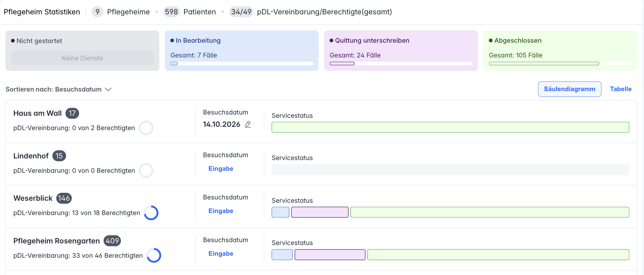The width and height of the screenshot is (644, 275).
Task: Click patient count badge 15
Action: point(59,156)
